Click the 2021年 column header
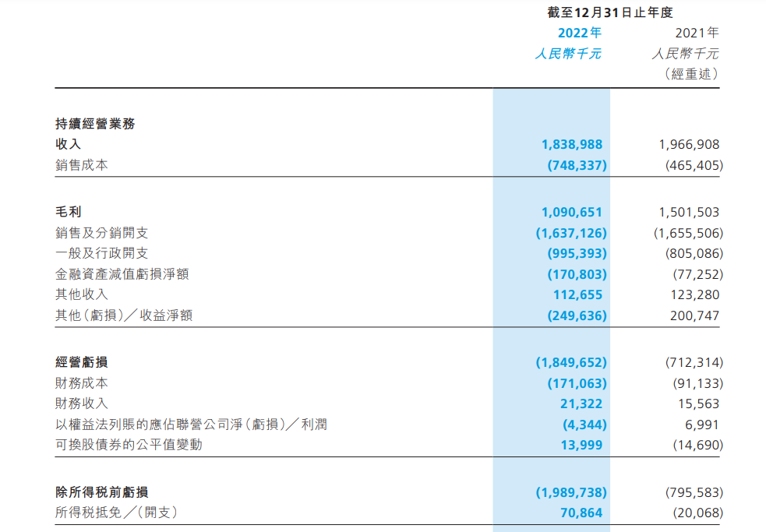This screenshot has height=532, width=766. click(x=697, y=33)
